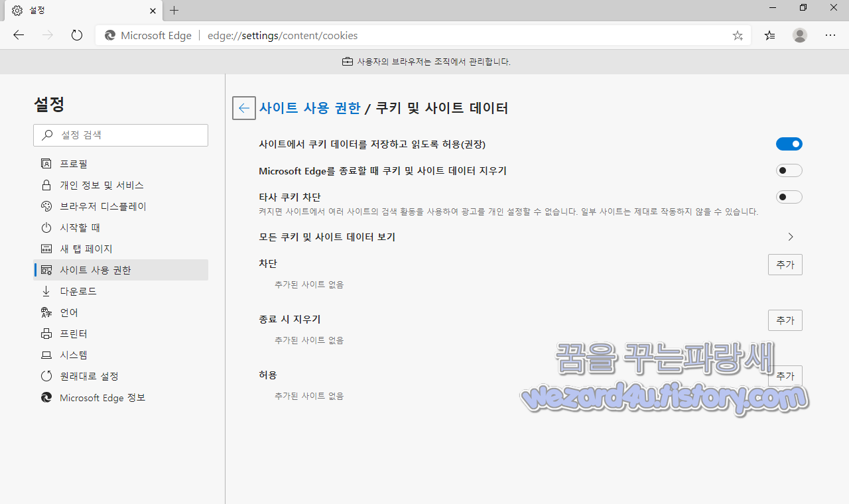Expand 모든 쿠키 및 사이트 데이터 보기 chevron
849x504 pixels.
(791, 237)
